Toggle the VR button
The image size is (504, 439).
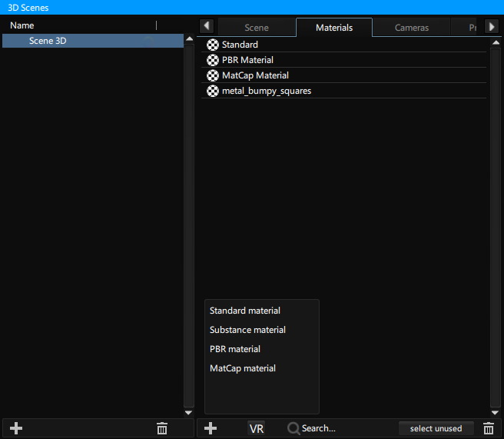[x=256, y=428]
